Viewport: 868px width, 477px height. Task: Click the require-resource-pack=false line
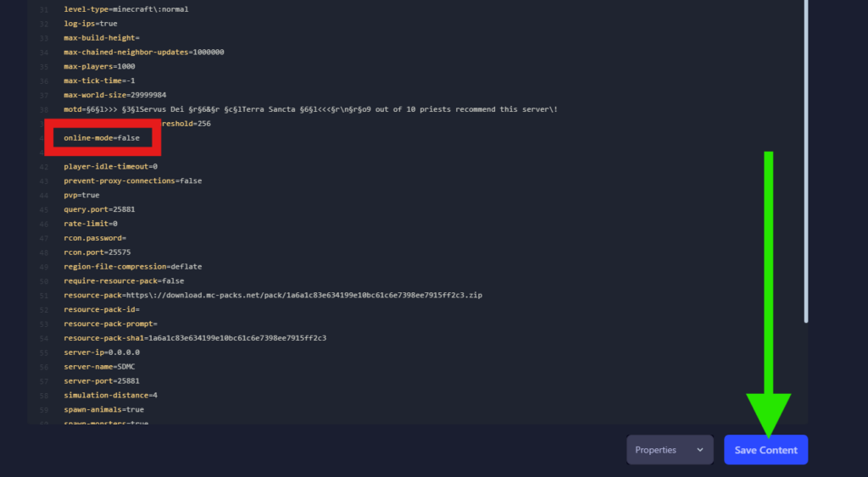tap(124, 280)
